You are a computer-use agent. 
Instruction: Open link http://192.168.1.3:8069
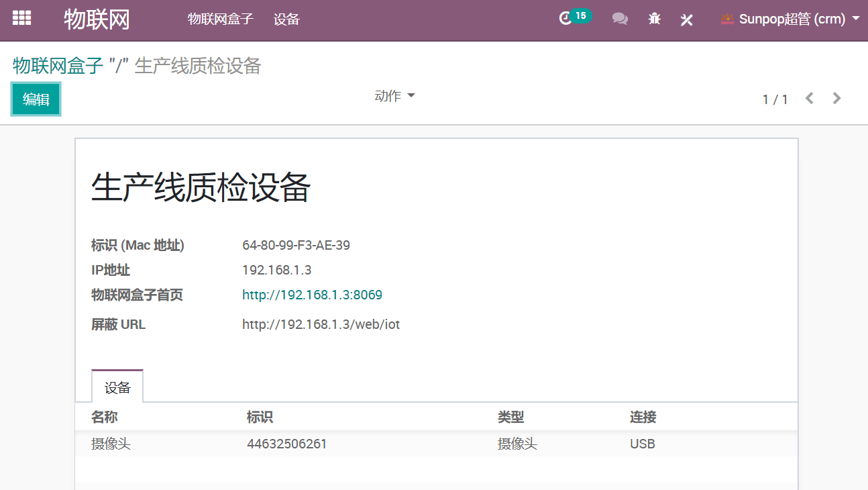[312, 295]
